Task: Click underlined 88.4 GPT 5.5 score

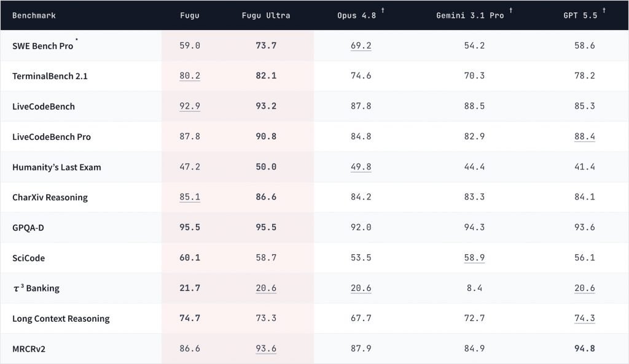Action: pyautogui.click(x=585, y=137)
